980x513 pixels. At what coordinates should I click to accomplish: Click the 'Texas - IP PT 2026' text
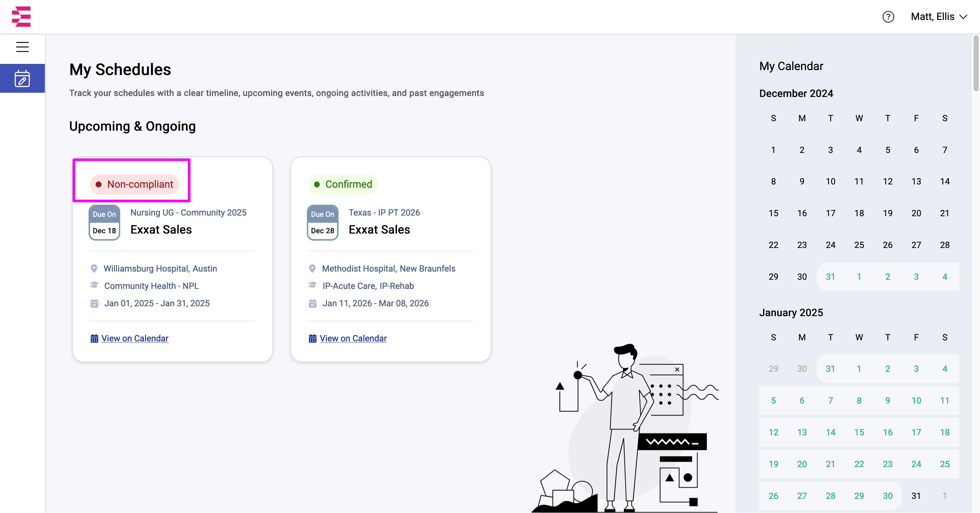click(x=384, y=212)
